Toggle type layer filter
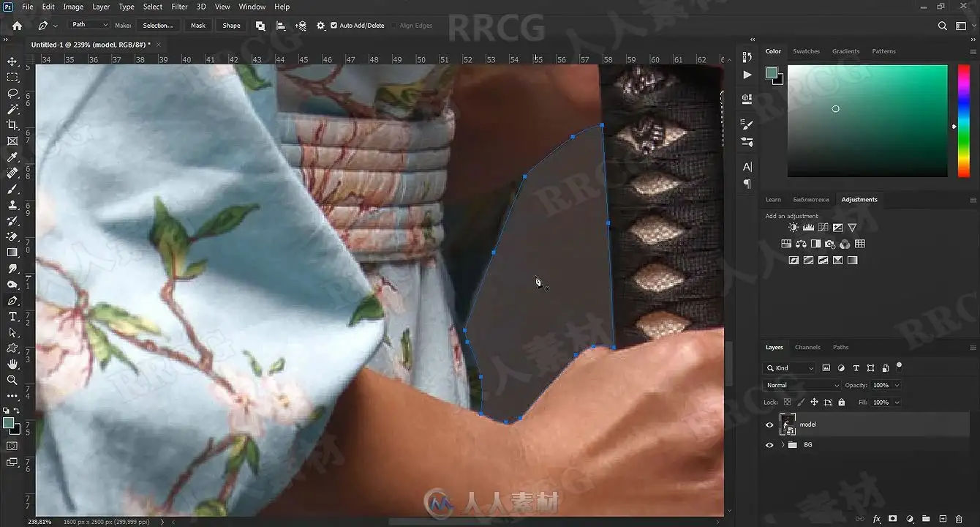The image size is (980, 527). pos(856,368)
